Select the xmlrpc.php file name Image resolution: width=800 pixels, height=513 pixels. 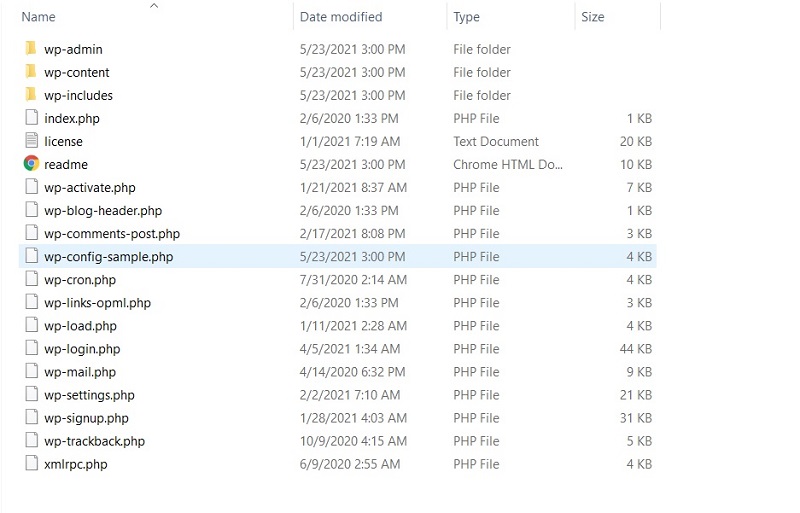point(76,465)
